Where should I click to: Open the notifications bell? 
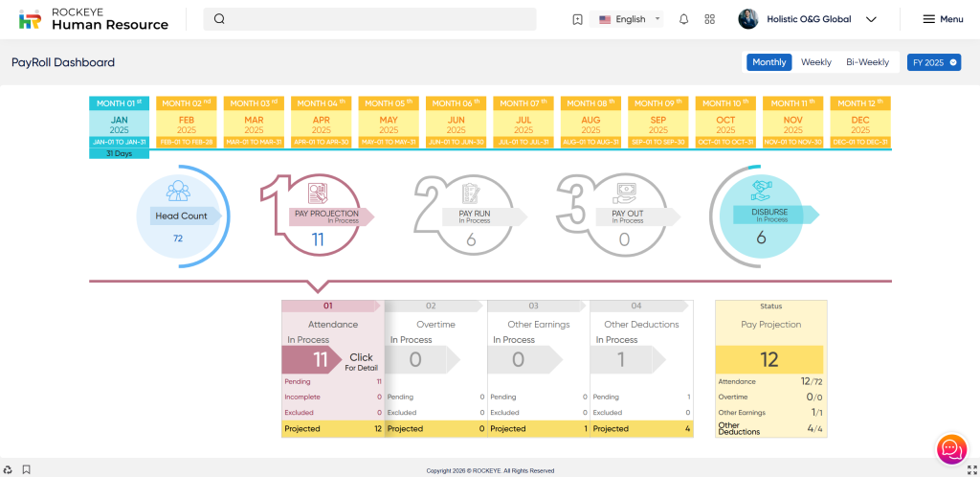(x=683, y=19)
